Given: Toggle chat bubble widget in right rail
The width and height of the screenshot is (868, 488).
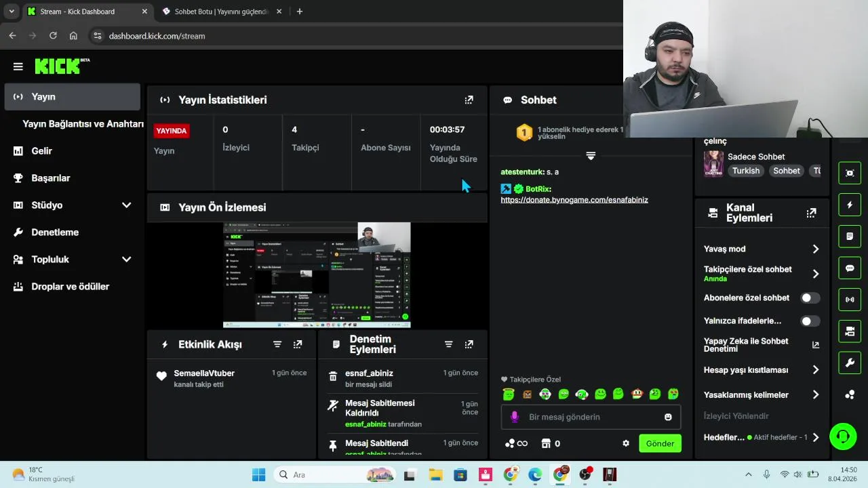Looking at the screenshot, I should click(850, 268).
